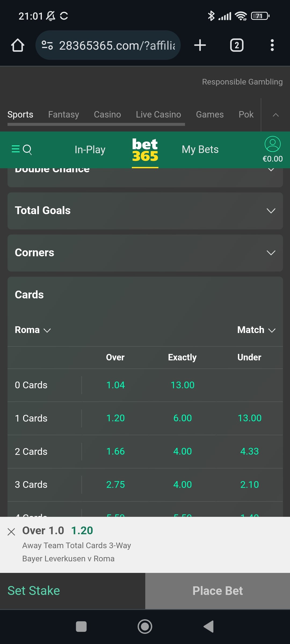Screen dimensions: 290x644
Task: Open the browser home page icon
Action: tap(18, 45)
